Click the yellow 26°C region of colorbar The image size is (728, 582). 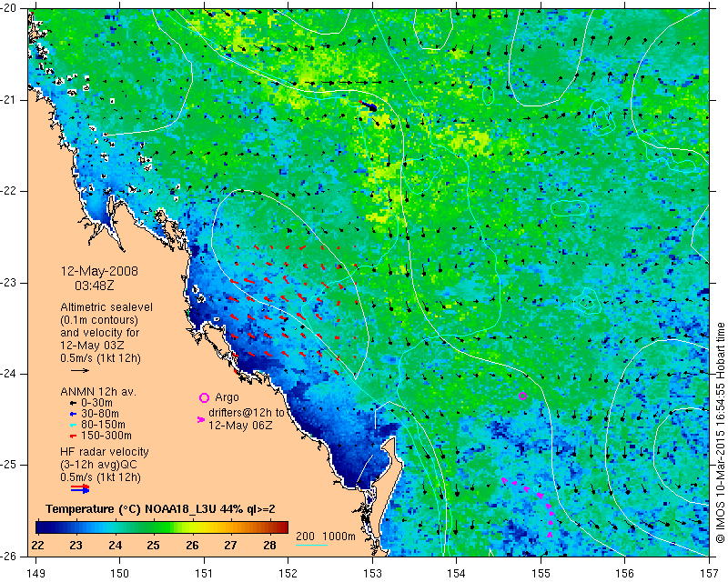tap(192, 527)
